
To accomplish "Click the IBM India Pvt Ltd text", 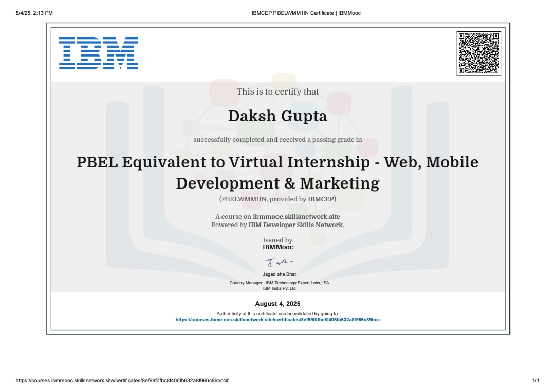I will click(279, 289).
